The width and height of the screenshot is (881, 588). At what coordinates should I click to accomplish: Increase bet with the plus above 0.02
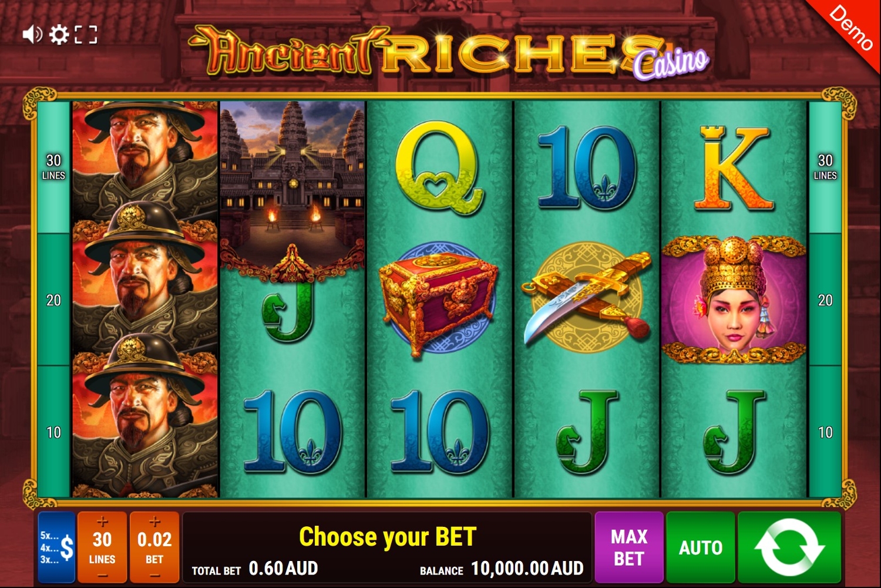click(154, 521)
